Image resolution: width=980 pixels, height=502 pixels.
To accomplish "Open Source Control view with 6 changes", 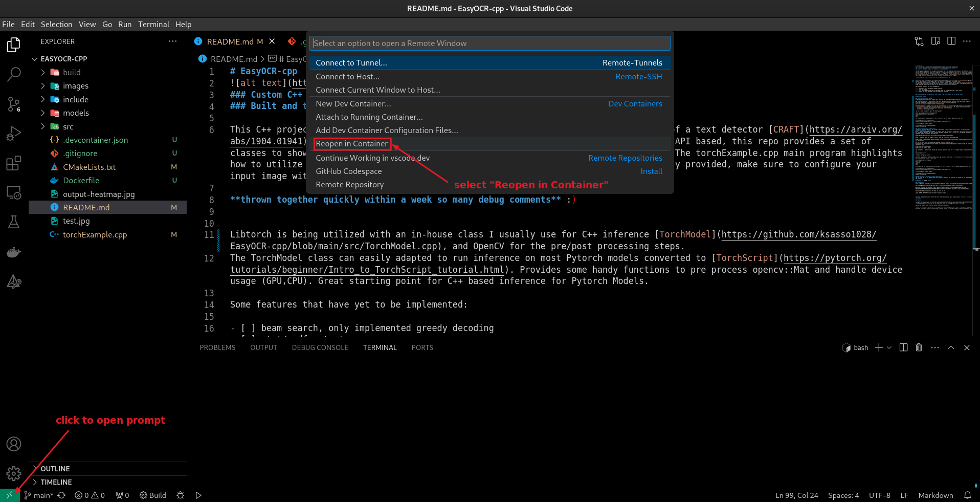I will 14,104.
